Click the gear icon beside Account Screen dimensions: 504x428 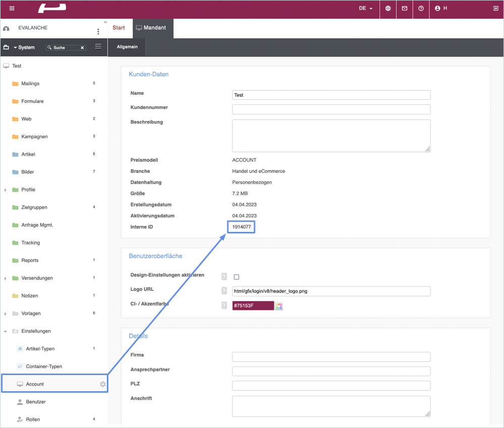(x=103, y=384)
